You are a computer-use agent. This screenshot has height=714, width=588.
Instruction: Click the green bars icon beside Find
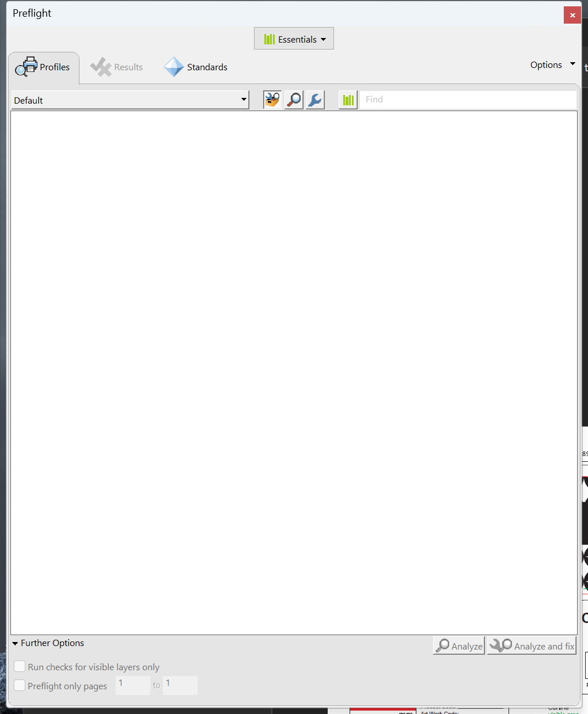click(x=348, y=99)
